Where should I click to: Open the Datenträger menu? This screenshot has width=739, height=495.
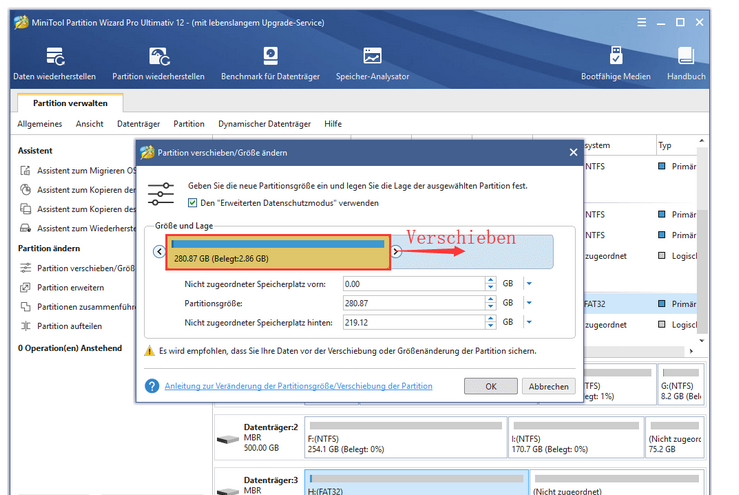(x=139, y=124)
